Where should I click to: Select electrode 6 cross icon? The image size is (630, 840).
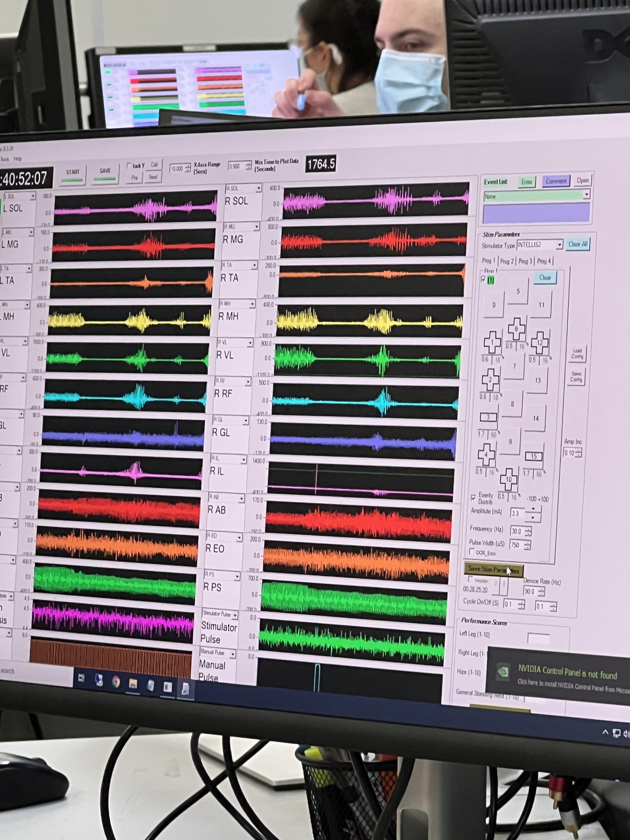coord(516,329)
